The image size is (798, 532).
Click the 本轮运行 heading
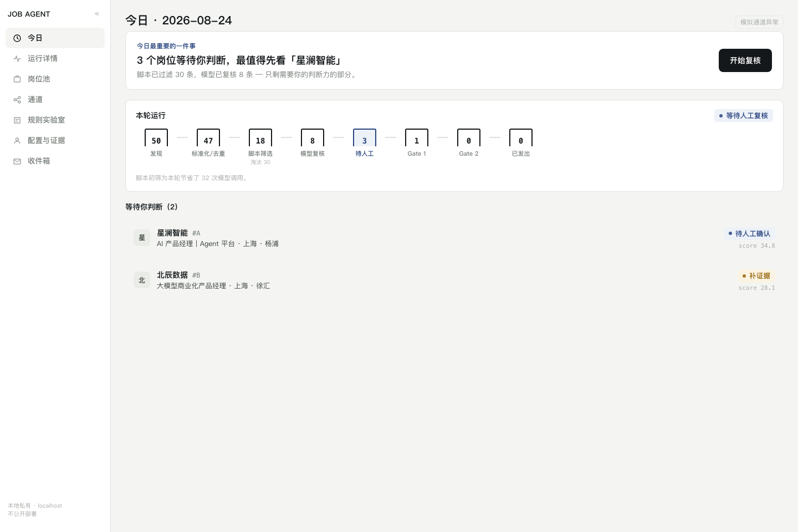(151, 115)
